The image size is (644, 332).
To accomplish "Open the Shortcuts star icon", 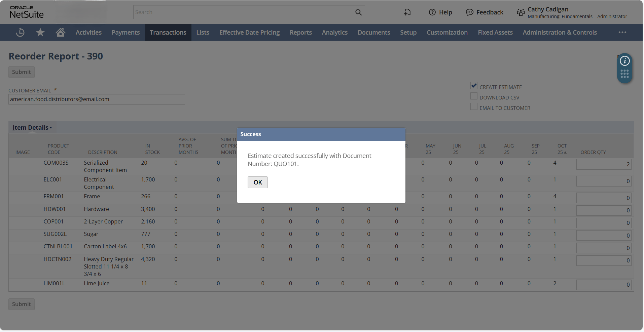I will (x=40, y=33).
